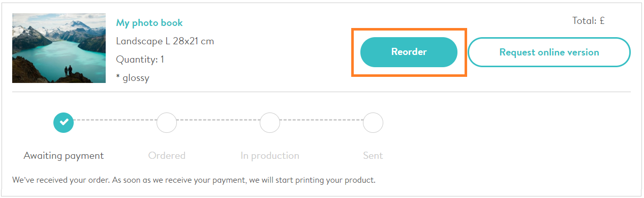Click the Quantity value 1

[162, 60]
